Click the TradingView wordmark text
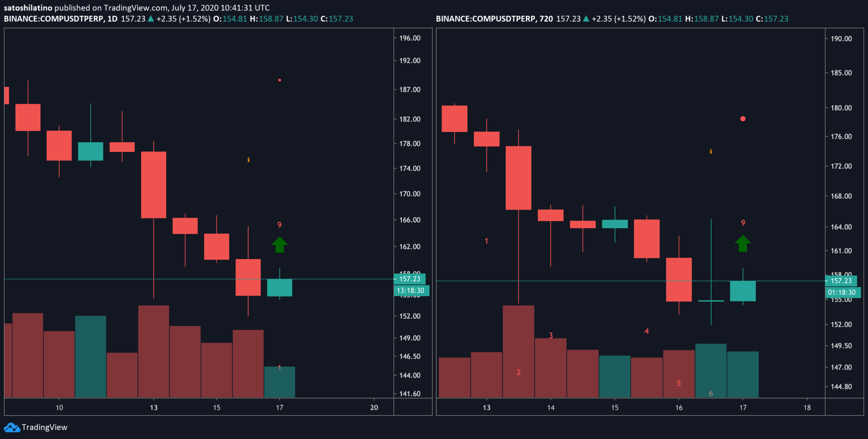 (x=45, y=427)
